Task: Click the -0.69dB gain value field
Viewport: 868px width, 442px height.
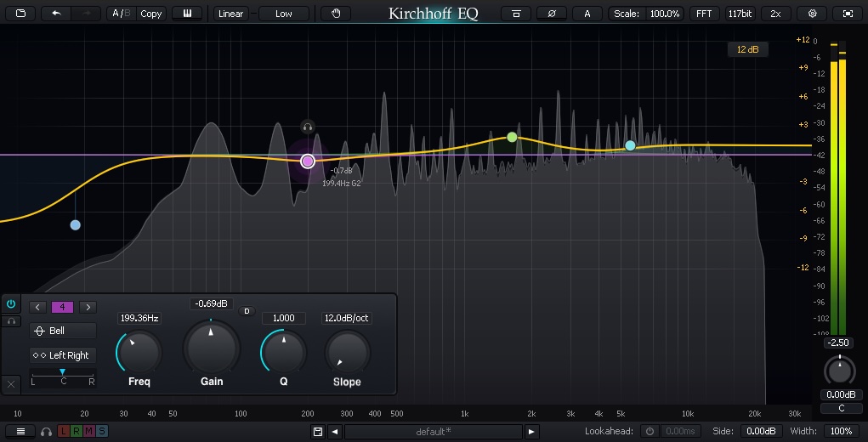Action: point(211,303)
